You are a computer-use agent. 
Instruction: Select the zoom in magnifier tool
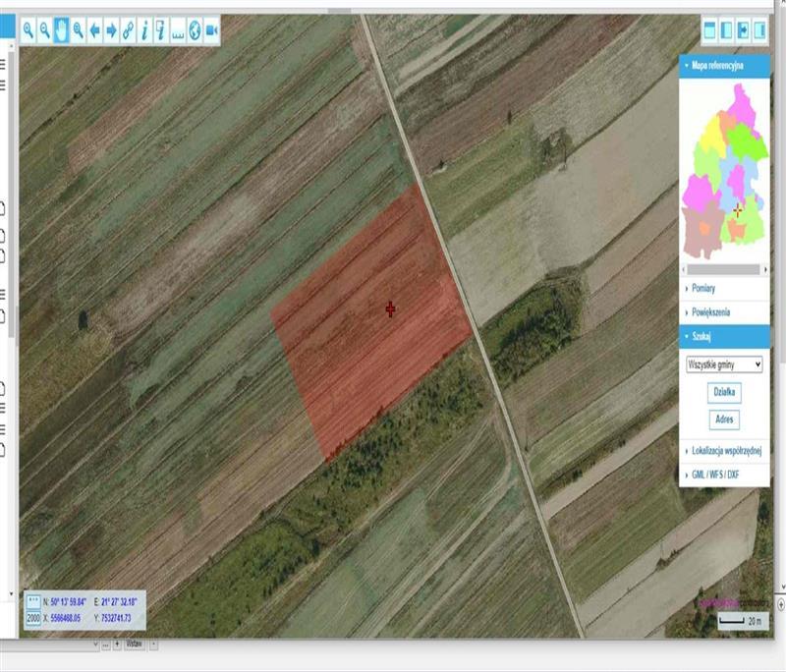click(x=28, y=30)
